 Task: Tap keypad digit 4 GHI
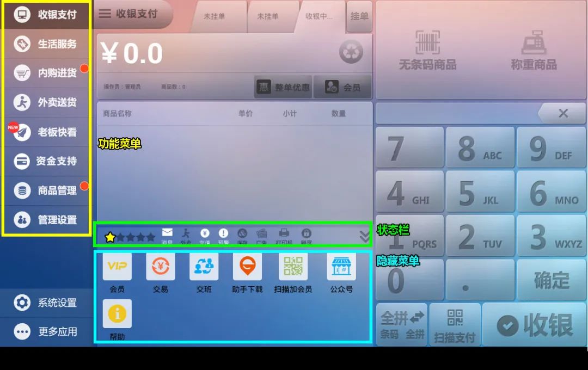point(410,192)
